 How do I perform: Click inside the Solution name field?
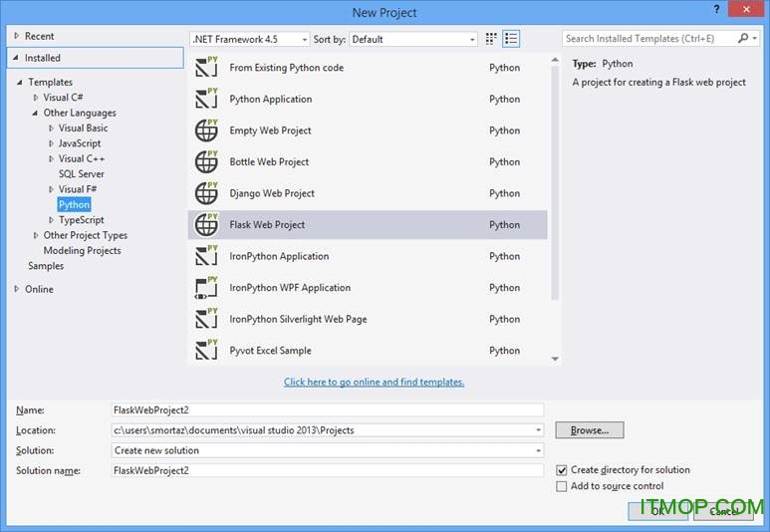(x=328, y=470)
